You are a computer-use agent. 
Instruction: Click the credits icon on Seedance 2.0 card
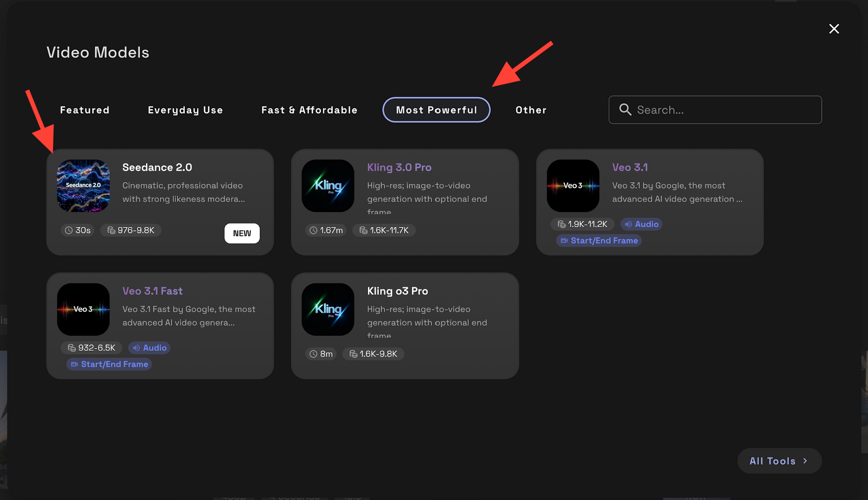111,230
